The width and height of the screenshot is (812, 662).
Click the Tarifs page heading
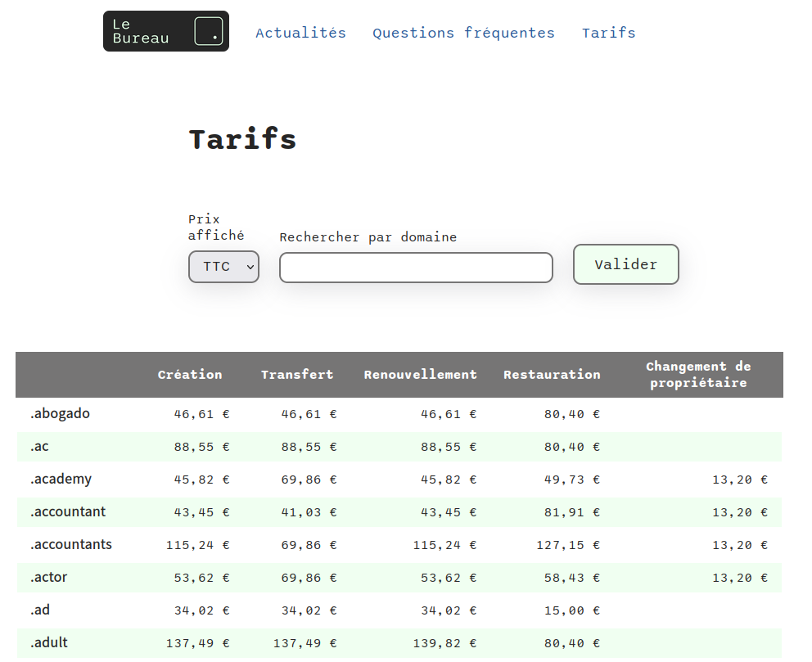click(x=242, y=139)
